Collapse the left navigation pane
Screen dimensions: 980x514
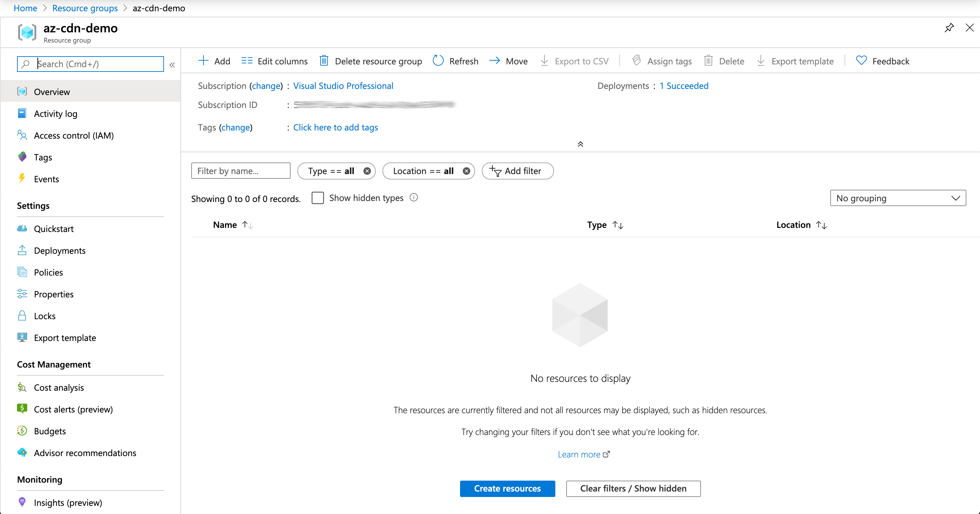(172, 65)
